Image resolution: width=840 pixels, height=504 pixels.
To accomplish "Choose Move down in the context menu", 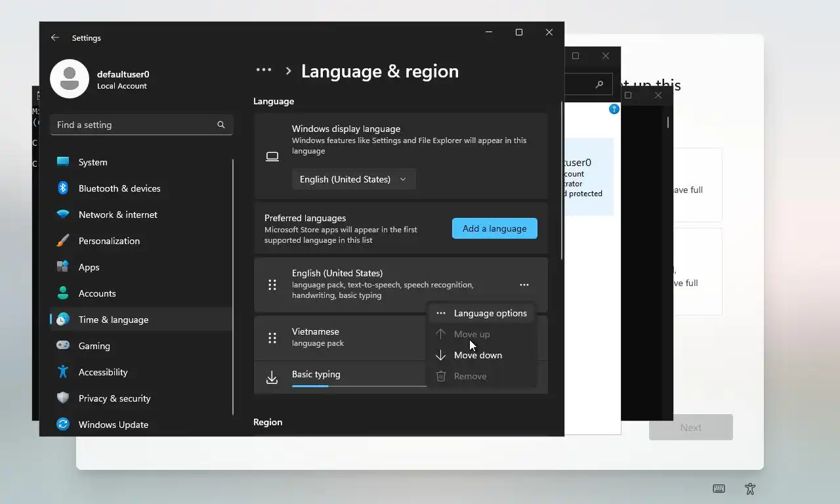I will (482, 355).
